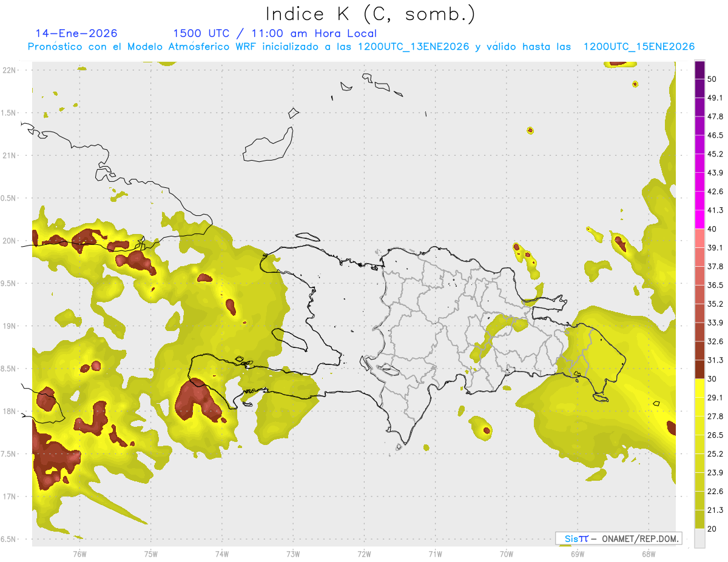The height and width of the screenshot is (562, 728).
Task: Click colorbar value '47.8'
Action: coord(715,116)
